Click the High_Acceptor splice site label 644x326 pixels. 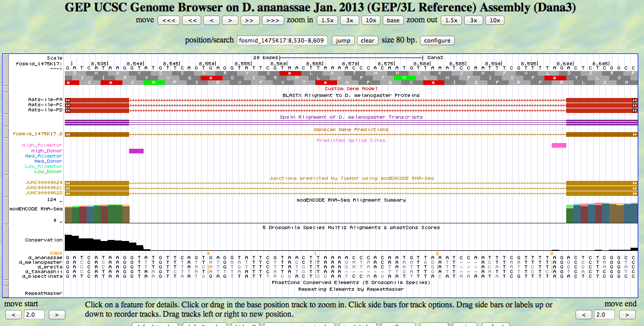(x=42, y=145)
